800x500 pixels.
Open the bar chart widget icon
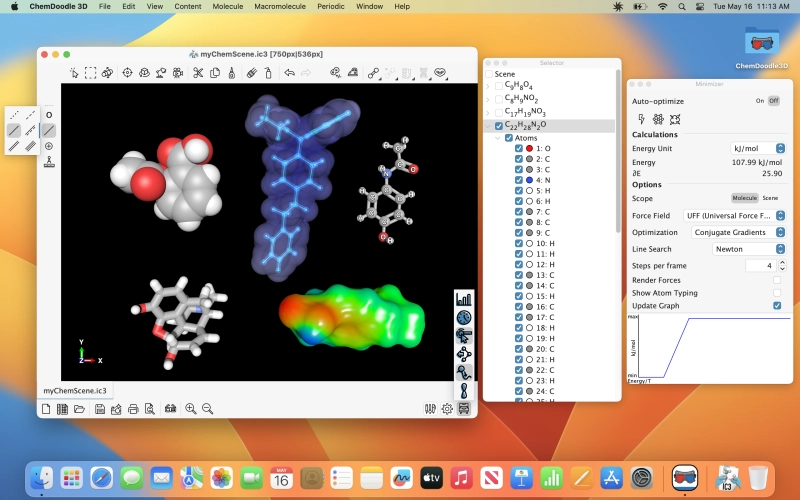[464, 298]
